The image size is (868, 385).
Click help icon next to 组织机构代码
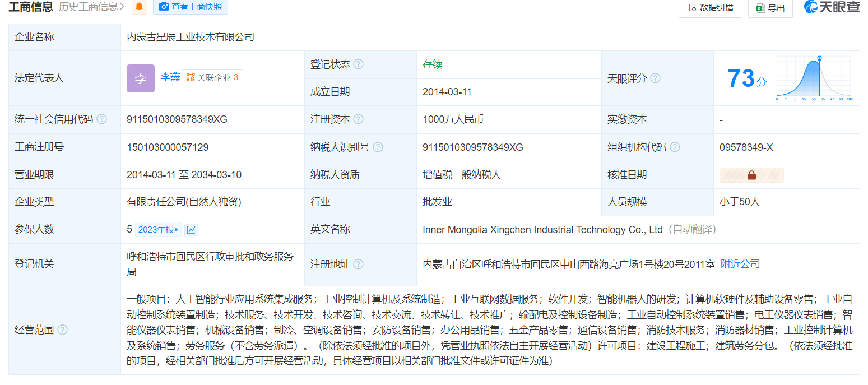pyautogui.click(x=675, y=147)
